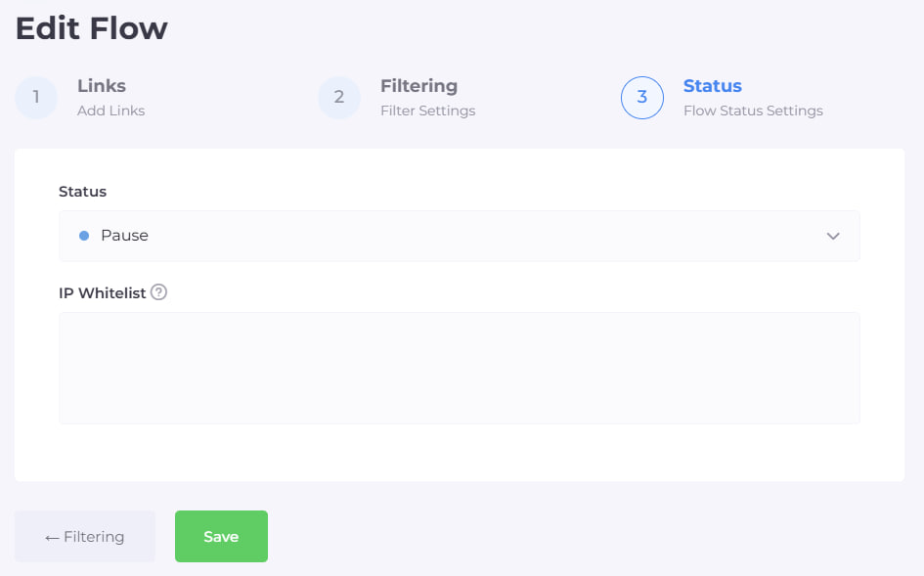Click the step 1 number circle
The image size is (924, 576).
pyautogui.click(x=36, y=98)
